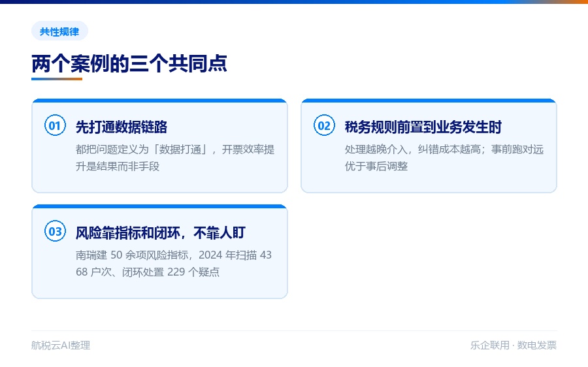Click footer text 乐企联用 · 数电发票
Screen dimensions: 588x367
pyautogui.click(x=514, y=345)
